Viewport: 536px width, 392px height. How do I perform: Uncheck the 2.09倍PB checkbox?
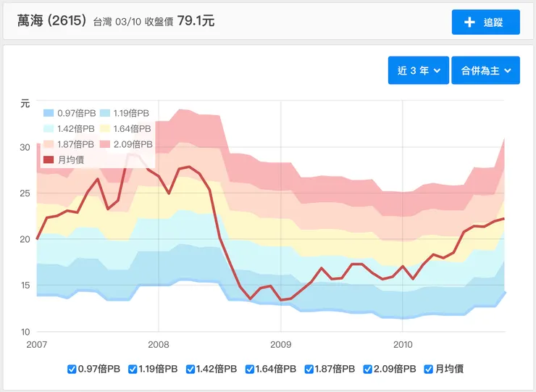pos(368,370)
